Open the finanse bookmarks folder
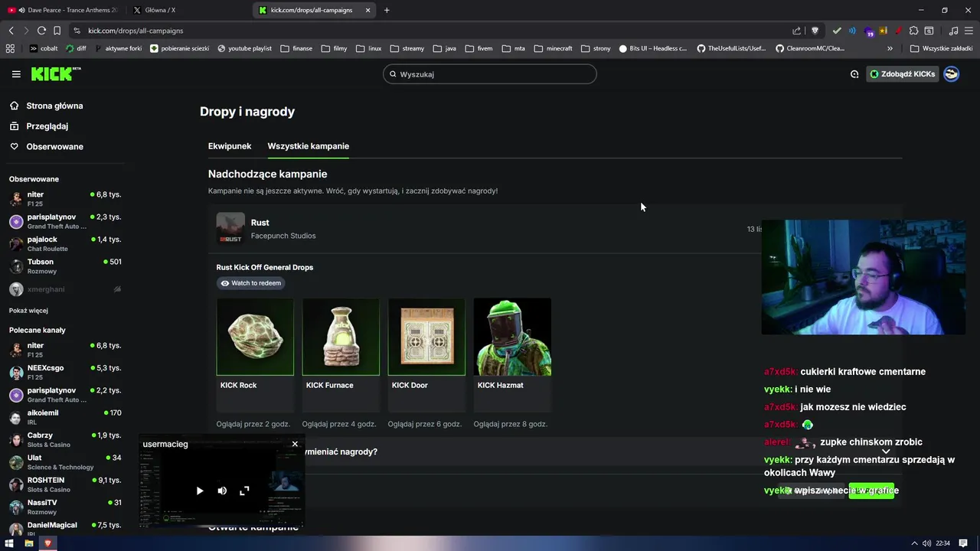Screen dimensions: 980x551 pos(296,48)
